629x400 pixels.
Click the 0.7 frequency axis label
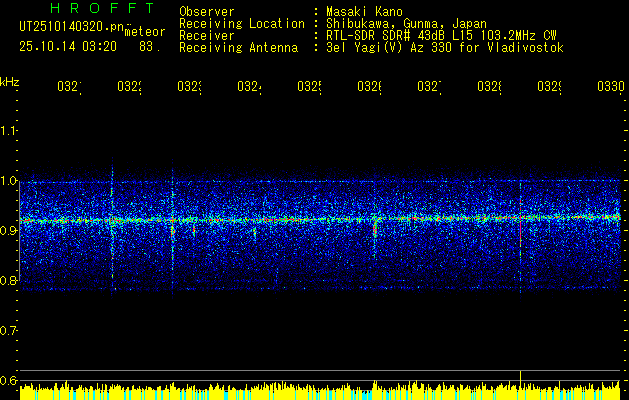8,331
